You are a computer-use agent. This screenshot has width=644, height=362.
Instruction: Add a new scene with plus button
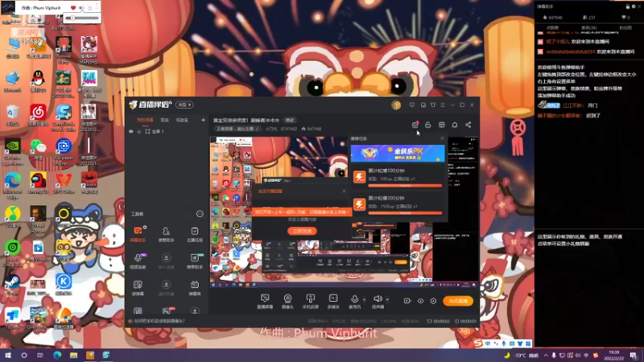[x=203, y=120]
